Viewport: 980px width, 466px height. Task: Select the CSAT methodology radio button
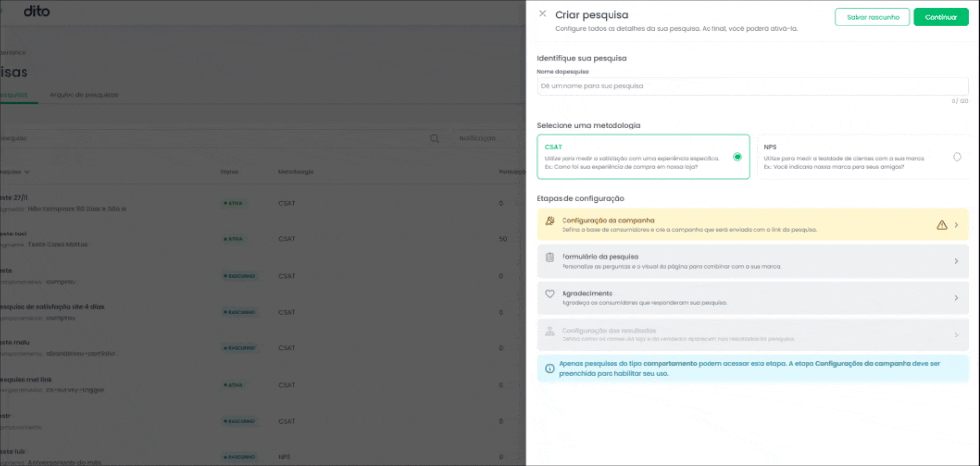click(737, 157)
